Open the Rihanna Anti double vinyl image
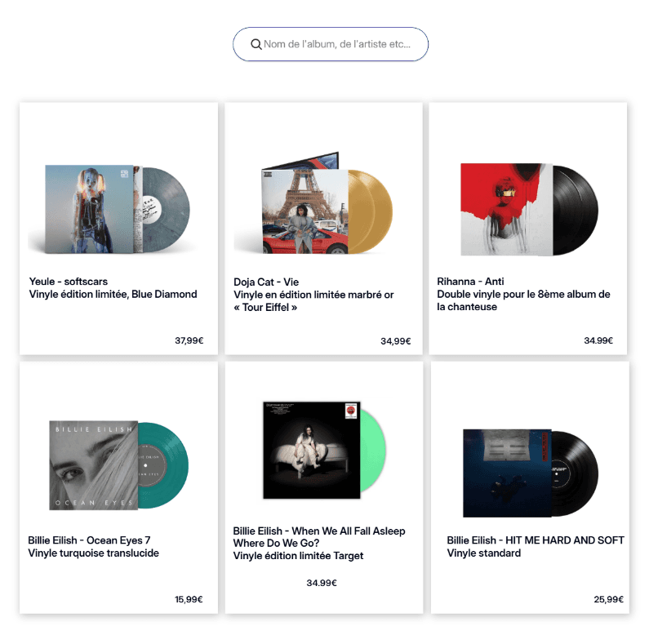This screenshot has height=644, width=649. point(529,209)
